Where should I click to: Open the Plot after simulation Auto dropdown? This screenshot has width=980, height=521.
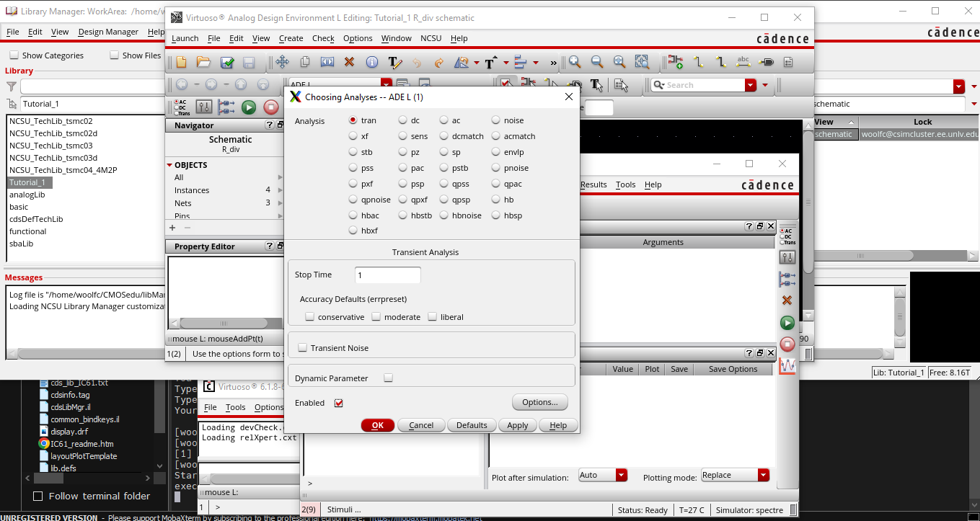point(622,475)
